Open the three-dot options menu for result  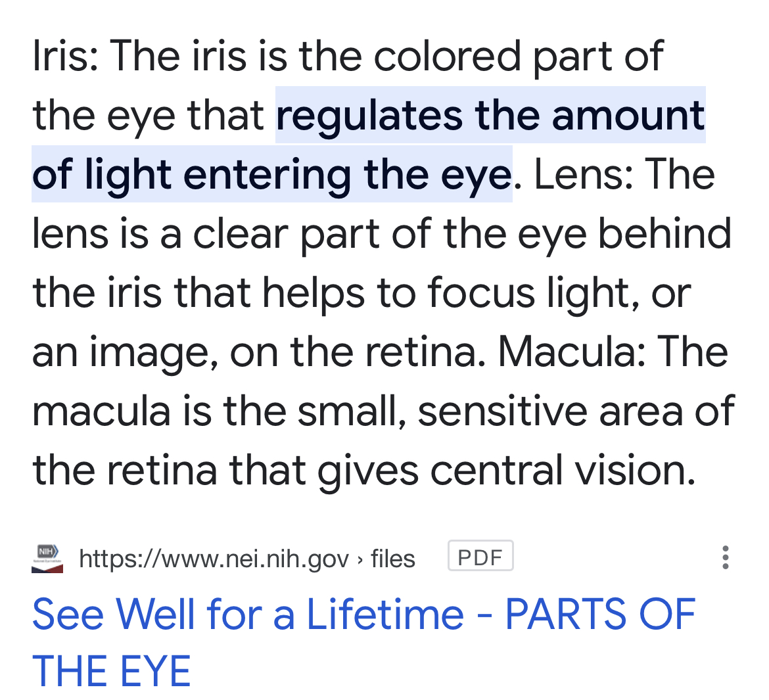726,557
